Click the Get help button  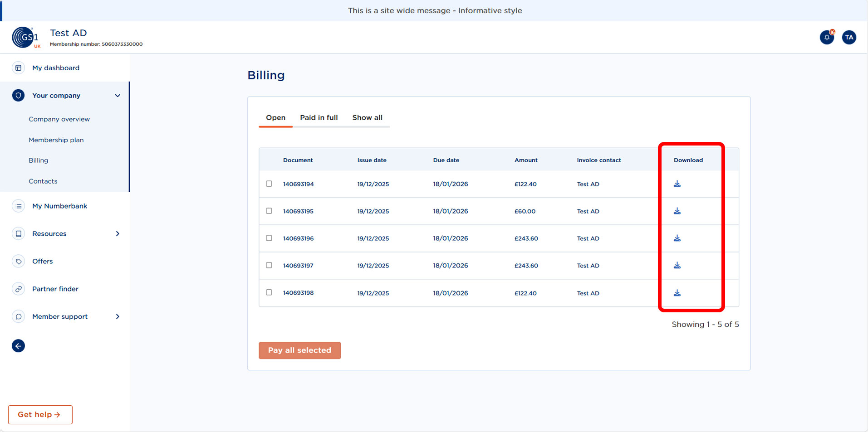tap(40, 414)
